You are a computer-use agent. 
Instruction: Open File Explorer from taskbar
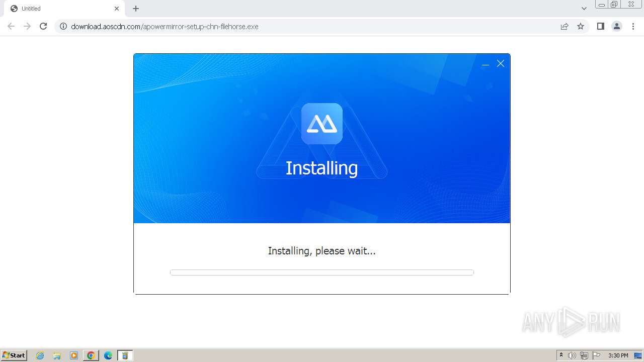(x=57, y=355)
